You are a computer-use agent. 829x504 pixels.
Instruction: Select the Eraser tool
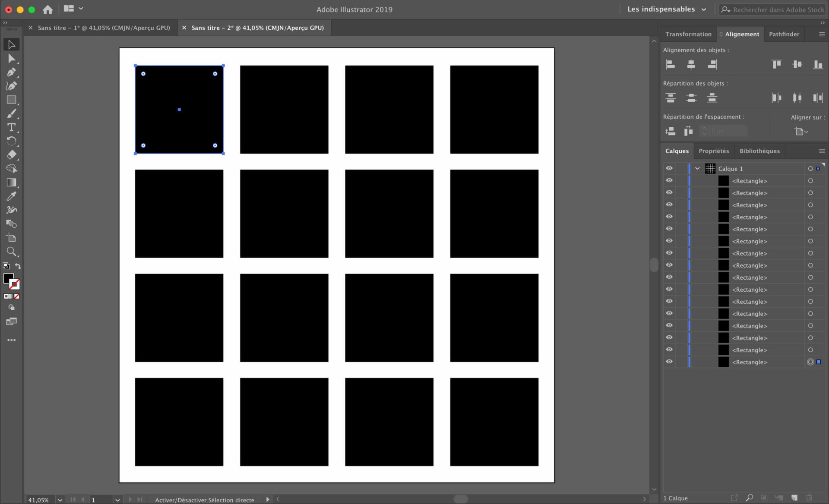tap(12, 155)
